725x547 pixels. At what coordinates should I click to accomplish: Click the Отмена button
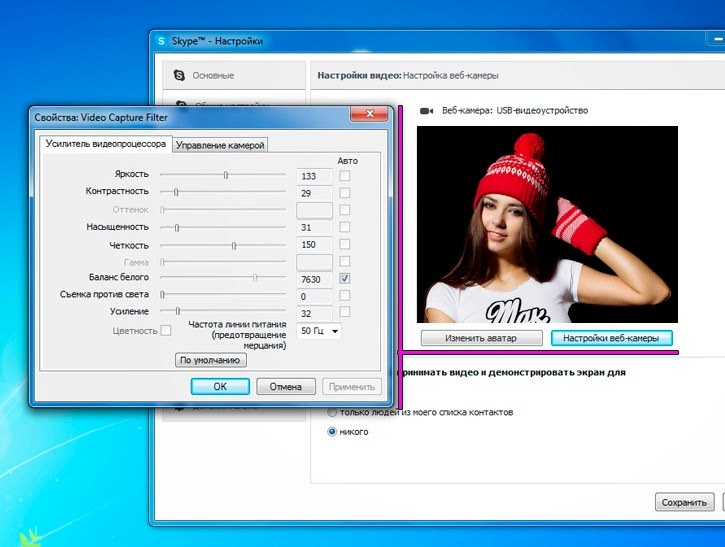[286, 387]
